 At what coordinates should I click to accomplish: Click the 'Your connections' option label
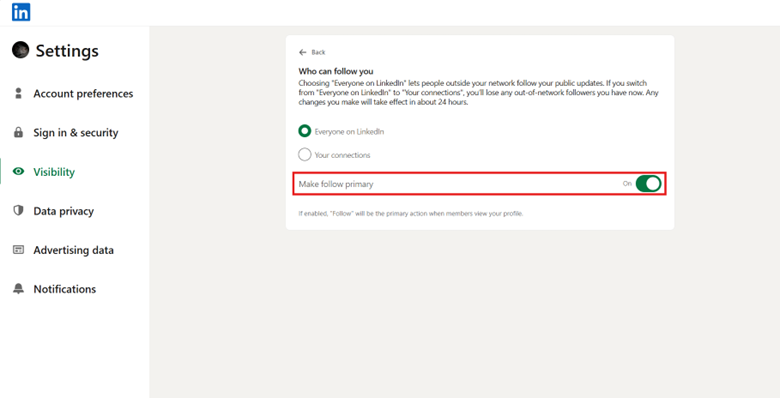point(342,155)
